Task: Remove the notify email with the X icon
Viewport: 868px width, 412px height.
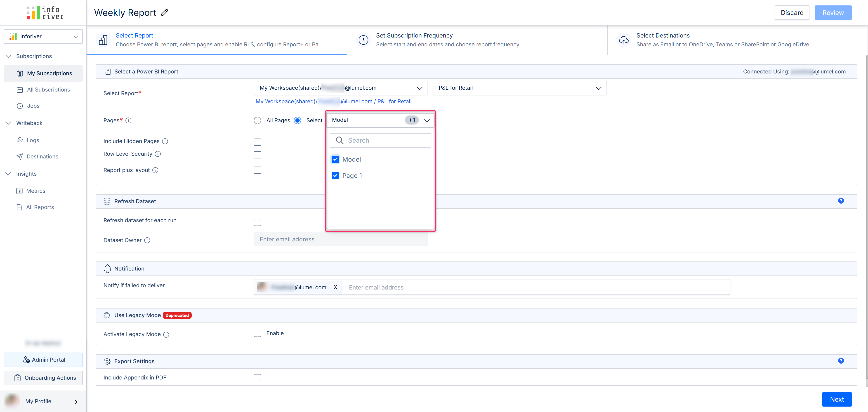Action: [335, 287]
